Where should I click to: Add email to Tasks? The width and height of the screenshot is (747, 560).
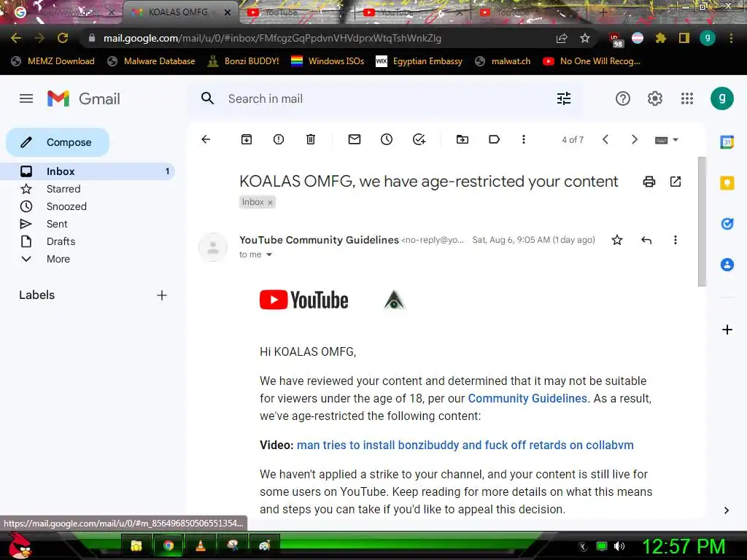419,139
